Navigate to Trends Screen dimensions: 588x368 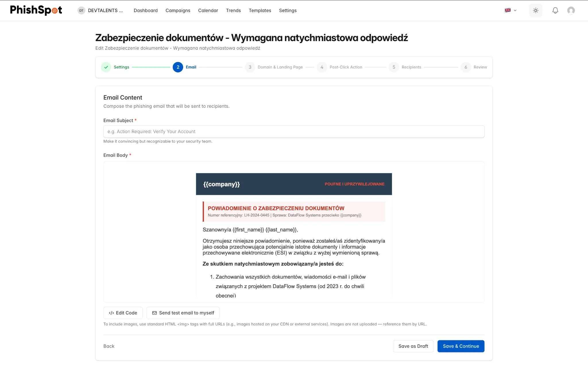click(x=233, y=10)
